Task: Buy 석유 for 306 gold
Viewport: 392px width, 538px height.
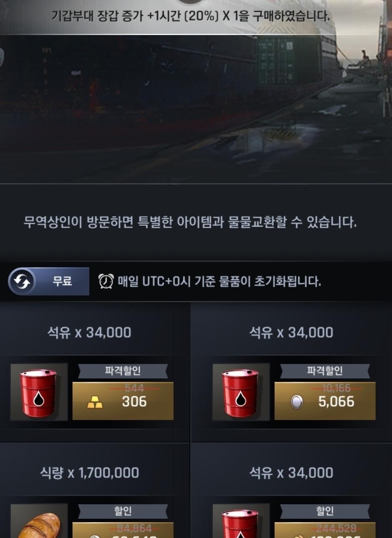Action: point(123,401)
